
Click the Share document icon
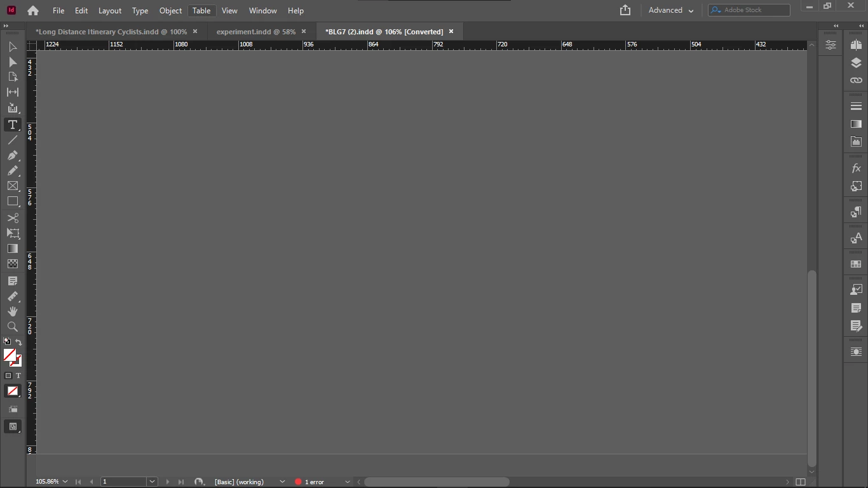click(x=625, y=10)
